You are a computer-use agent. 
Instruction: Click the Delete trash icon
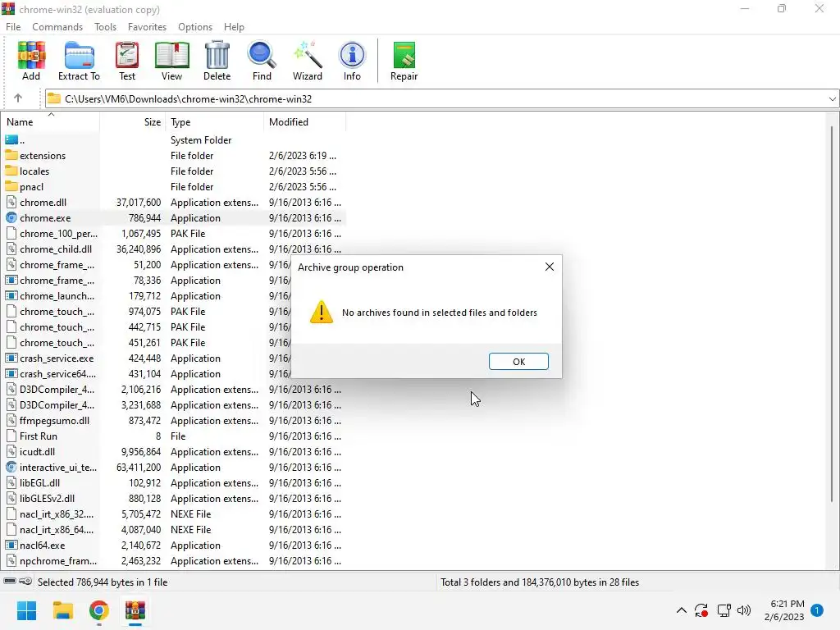[x=217, y=61]
